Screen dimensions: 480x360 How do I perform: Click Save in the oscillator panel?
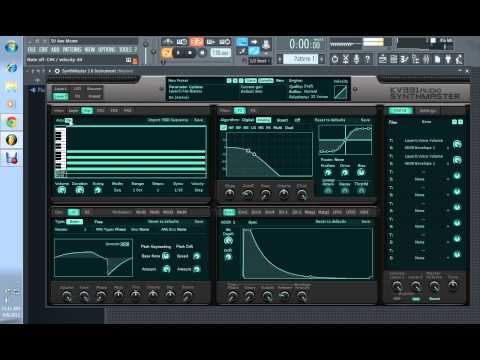(x=199, y=221)
